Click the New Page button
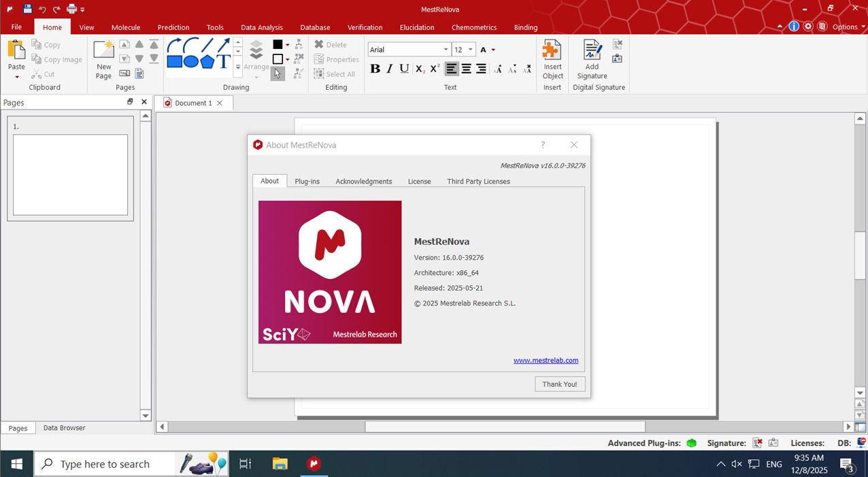 tap(103, 59)
